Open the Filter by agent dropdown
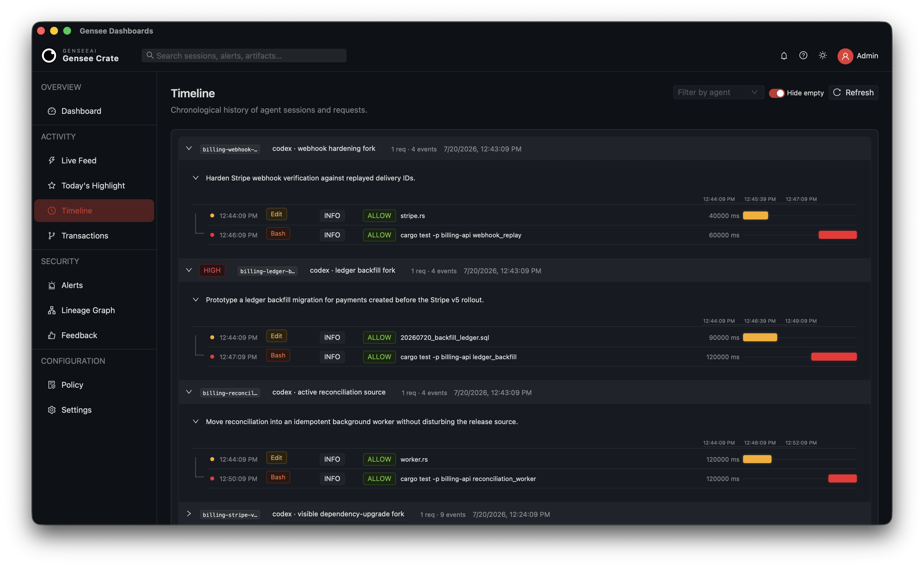 pos(718,92)
